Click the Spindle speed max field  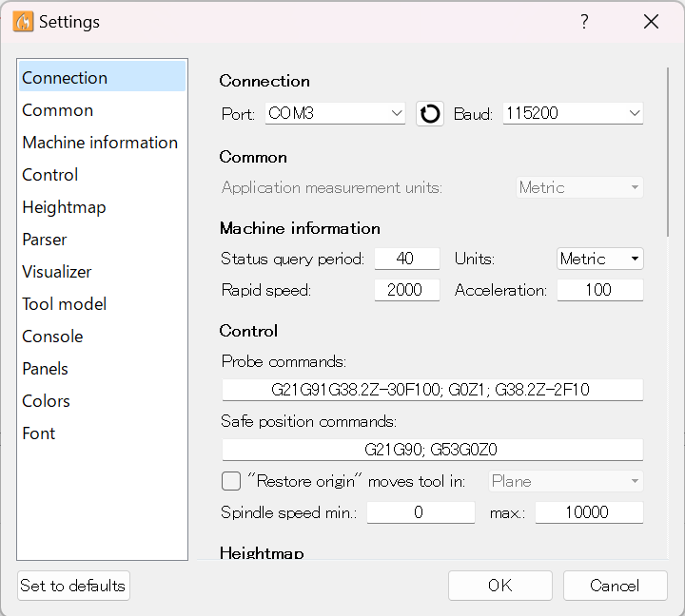coord(589,512)
